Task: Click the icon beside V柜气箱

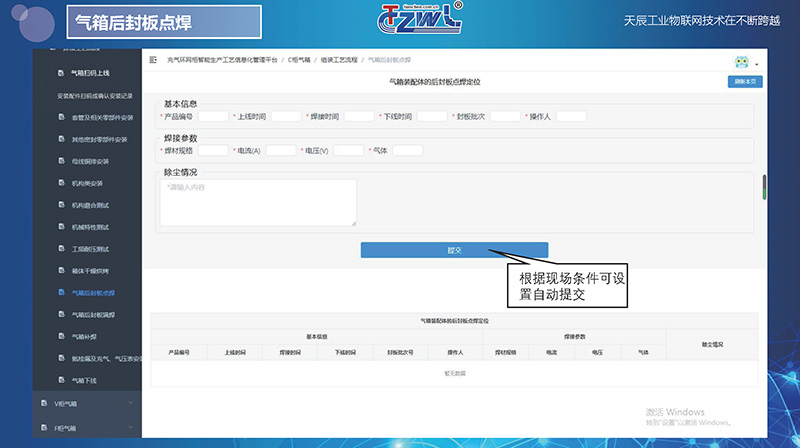Action: coord(44,403)
